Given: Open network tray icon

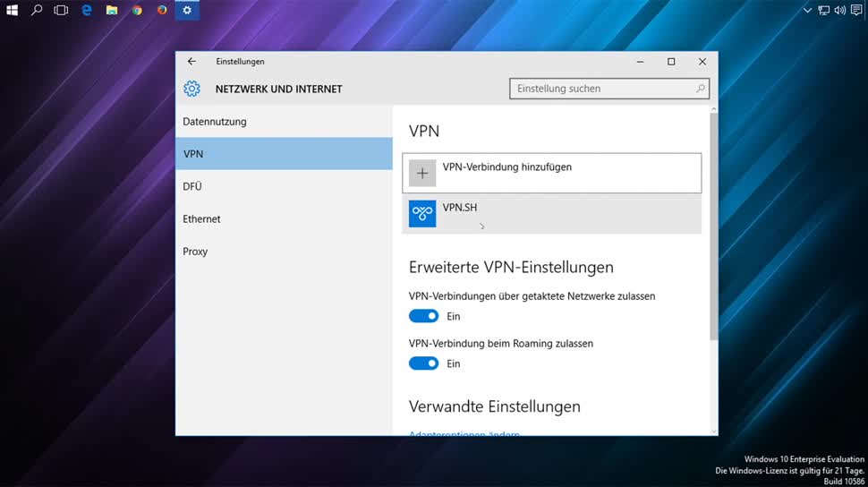Looking at the screenshot, I should [824, 10].
